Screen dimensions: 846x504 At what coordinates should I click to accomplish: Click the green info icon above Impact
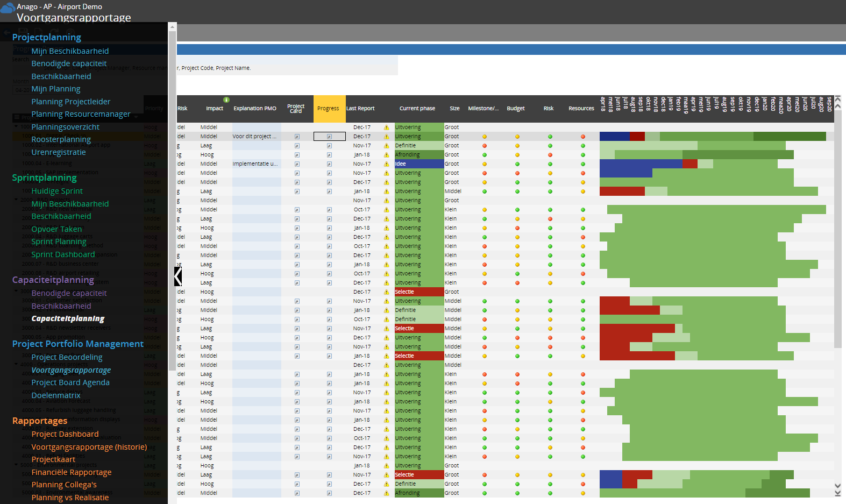coord(226,100)
